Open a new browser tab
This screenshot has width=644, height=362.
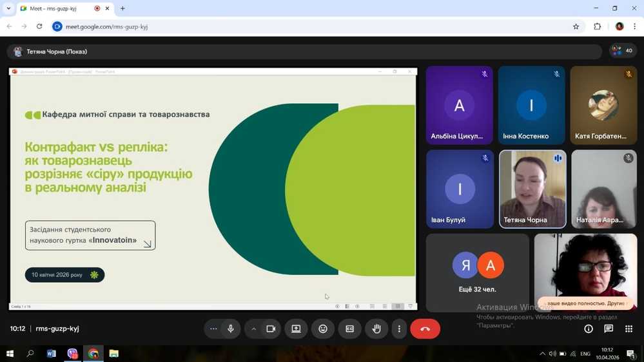click(122, 8)
